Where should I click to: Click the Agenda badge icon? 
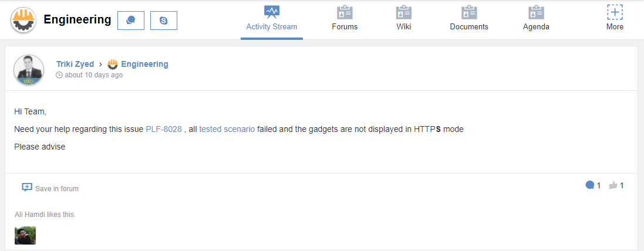(x=536, y=12)
